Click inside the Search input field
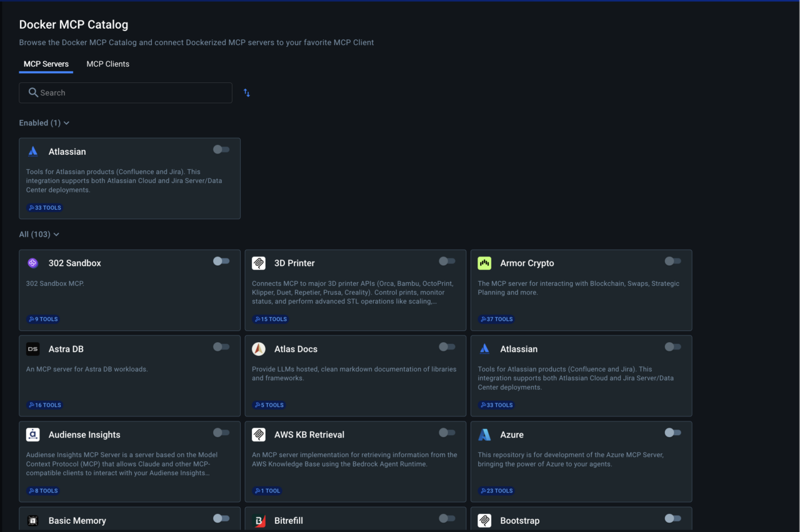 tap(125, 92)
